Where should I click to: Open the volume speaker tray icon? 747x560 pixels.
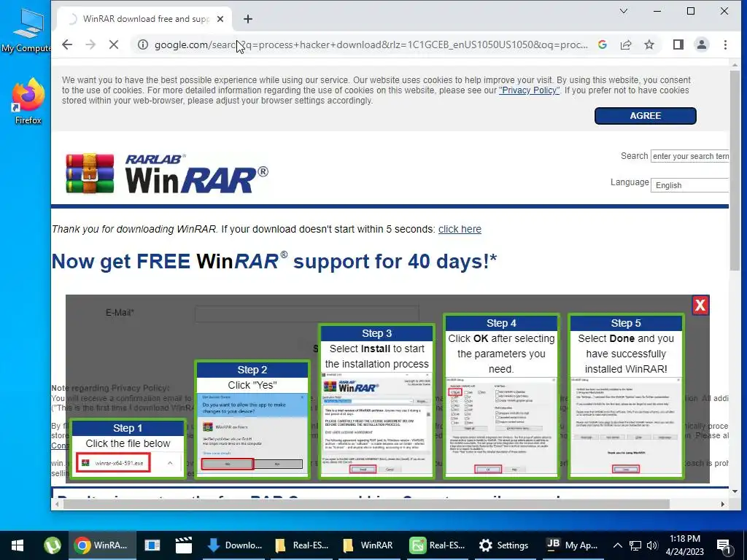click(652, 545)
